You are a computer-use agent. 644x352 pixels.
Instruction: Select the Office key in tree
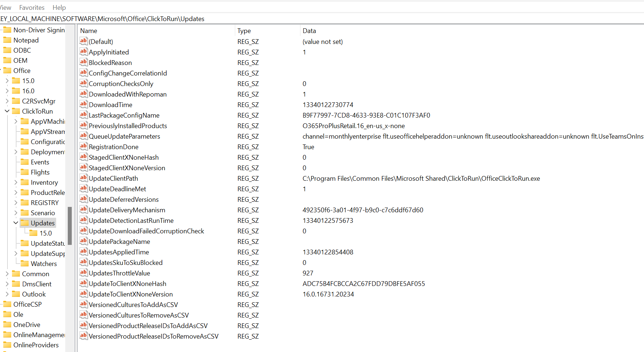(x=22, y=70)
